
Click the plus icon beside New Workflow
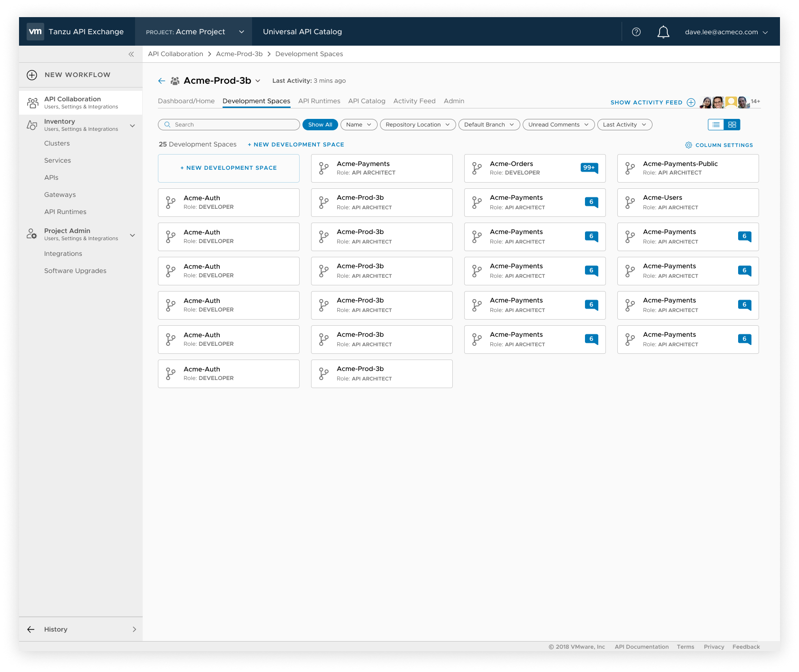click(32, 75)
